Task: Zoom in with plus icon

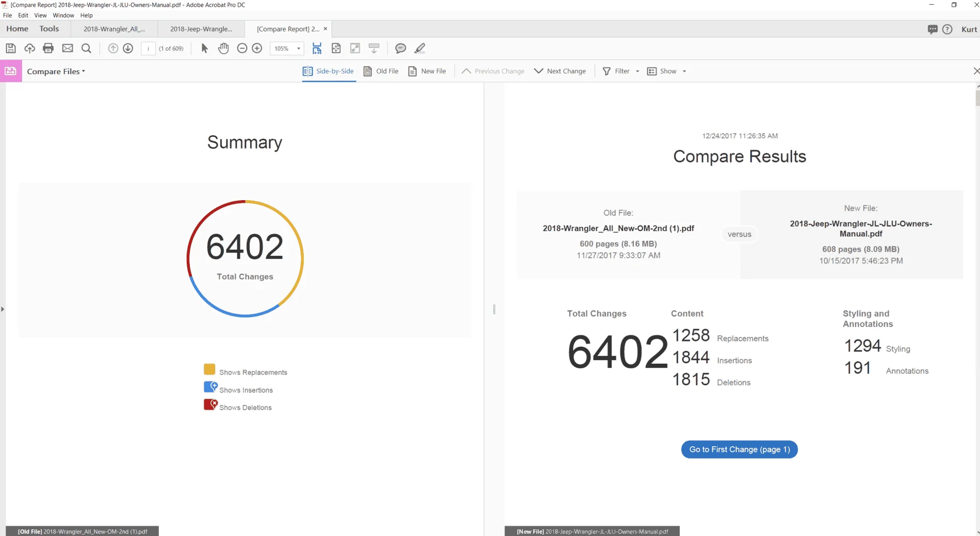Action: [x=257, y=48]
